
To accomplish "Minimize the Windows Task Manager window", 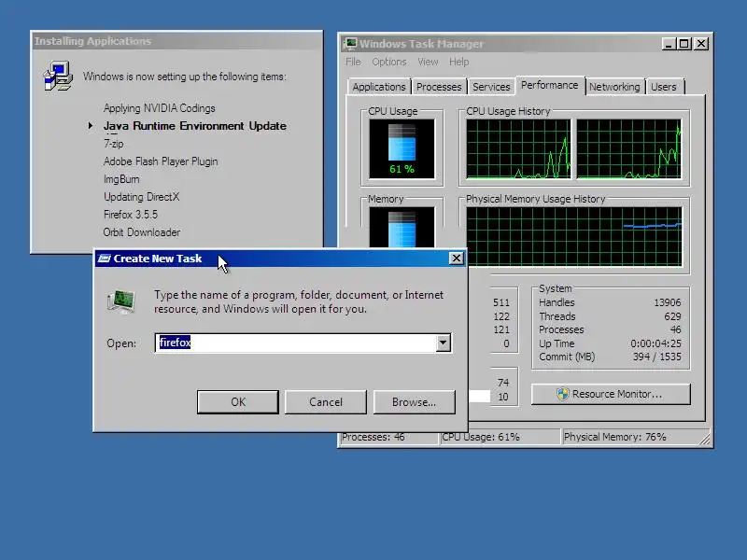I will (x=669, y=44).
